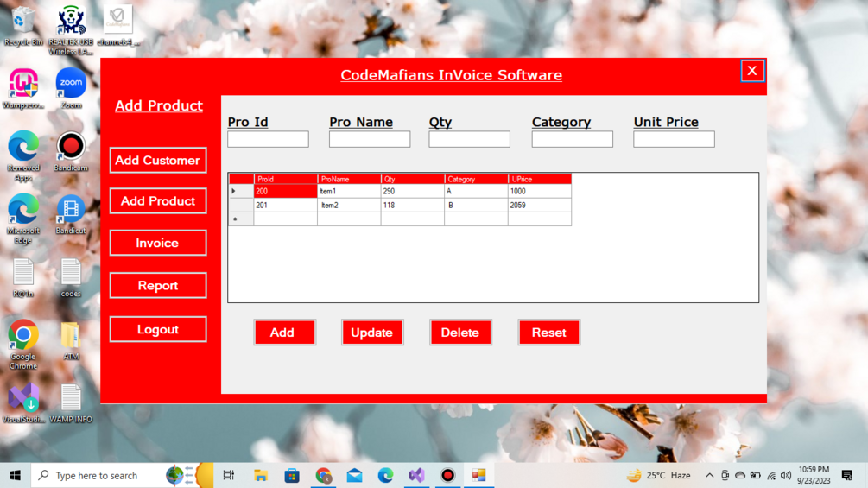This screenshot has height=488, width=868.
Task: Open File Explorer from the taskbar
Action: [x=260, y=475]
